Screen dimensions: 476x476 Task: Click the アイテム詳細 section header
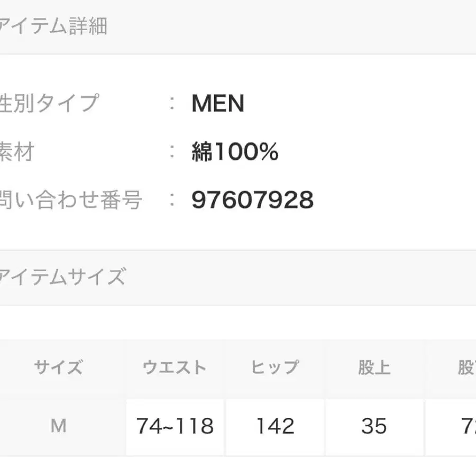[53, 25]
